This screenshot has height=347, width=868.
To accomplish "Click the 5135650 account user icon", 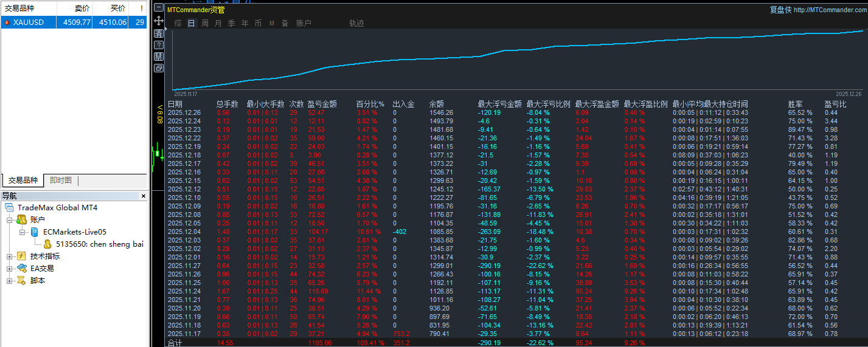I will point(47,244).
